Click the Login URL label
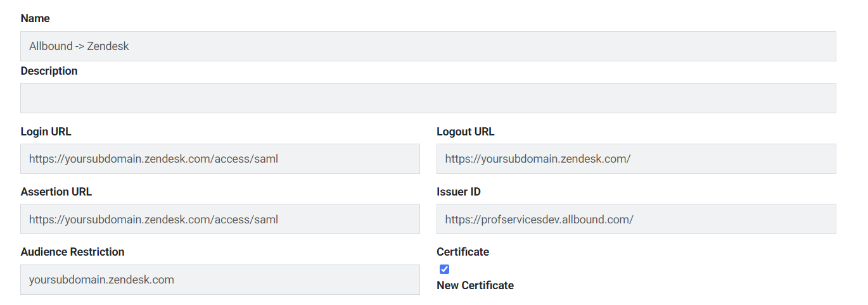The height and width of the screenshot is (305, 868). (46, 132)
